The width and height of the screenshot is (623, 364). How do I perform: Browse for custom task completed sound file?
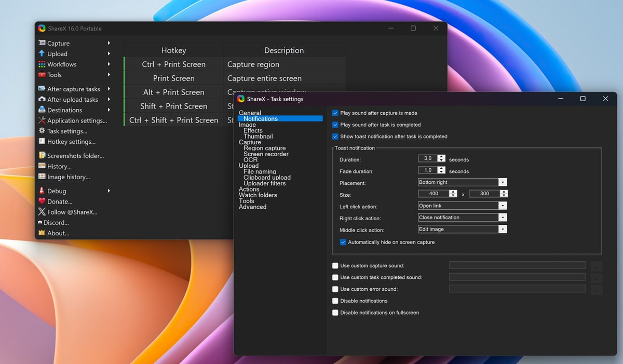click(597, 277)
